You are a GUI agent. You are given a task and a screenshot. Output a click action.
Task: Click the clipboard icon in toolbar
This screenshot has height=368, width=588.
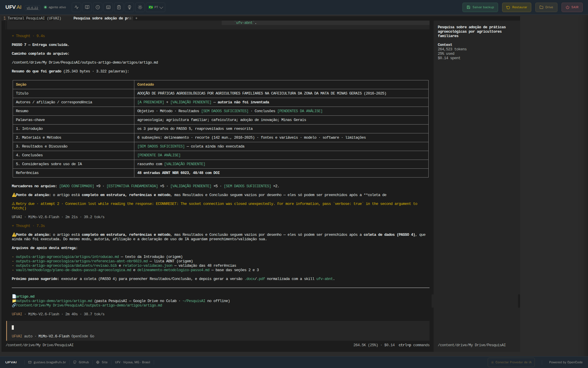pyautogui.click(x=119, y=7)
